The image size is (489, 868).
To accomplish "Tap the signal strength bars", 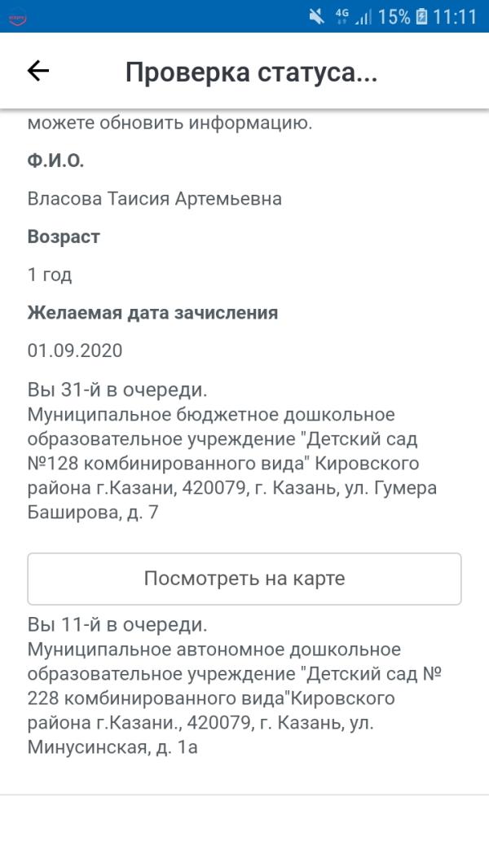I will pos(363,16).
